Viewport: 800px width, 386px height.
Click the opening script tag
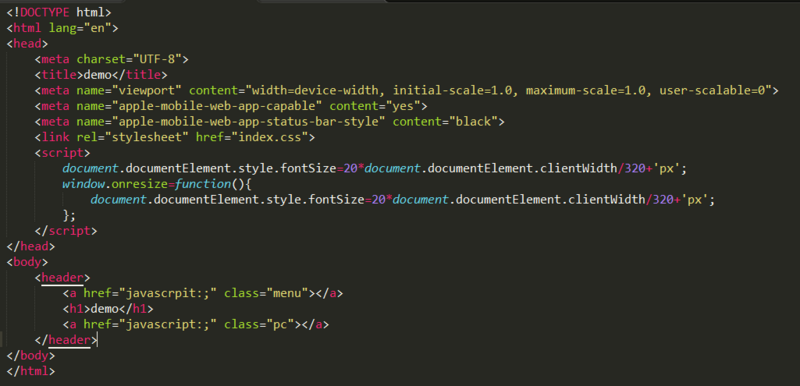click(x=63, y=153)
